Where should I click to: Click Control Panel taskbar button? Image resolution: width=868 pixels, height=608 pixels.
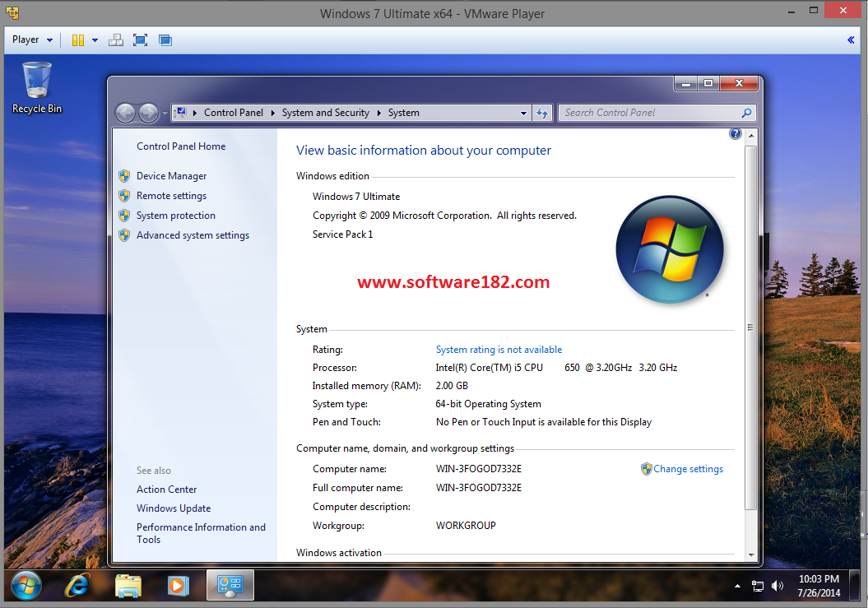[x=230, y=585]
